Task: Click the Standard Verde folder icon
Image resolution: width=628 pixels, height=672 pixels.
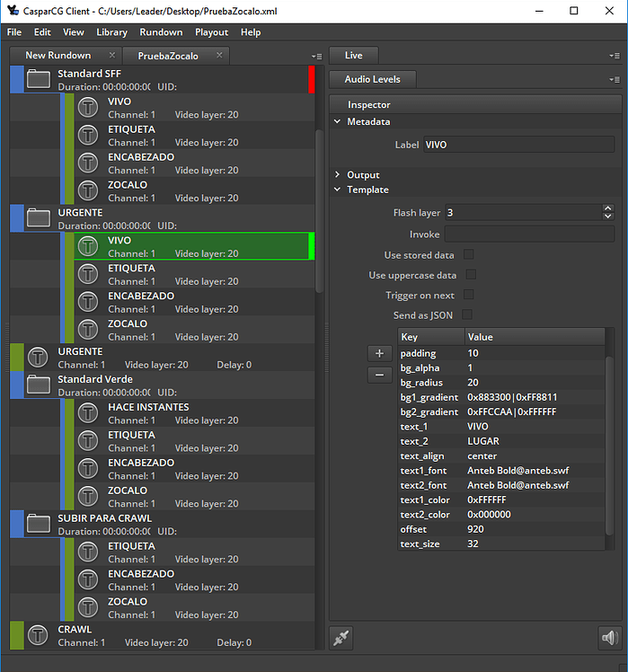Action: coord(39,385)
